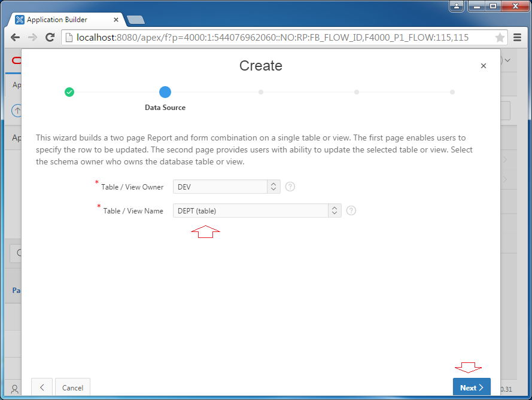
Task: Open the Chrome hamburger menu
Action: pyautogui.click(x=517, y=37)
